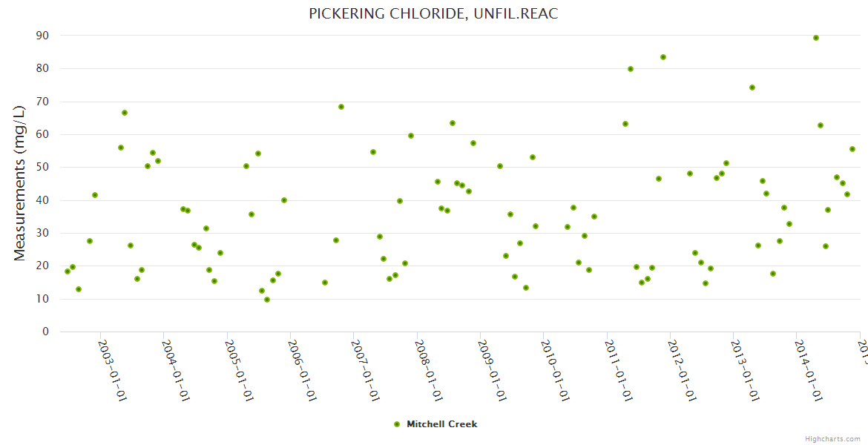Select the 2003 data point near 66 mg/L
Screen dimensions: 868x445
tap(125, 113)
